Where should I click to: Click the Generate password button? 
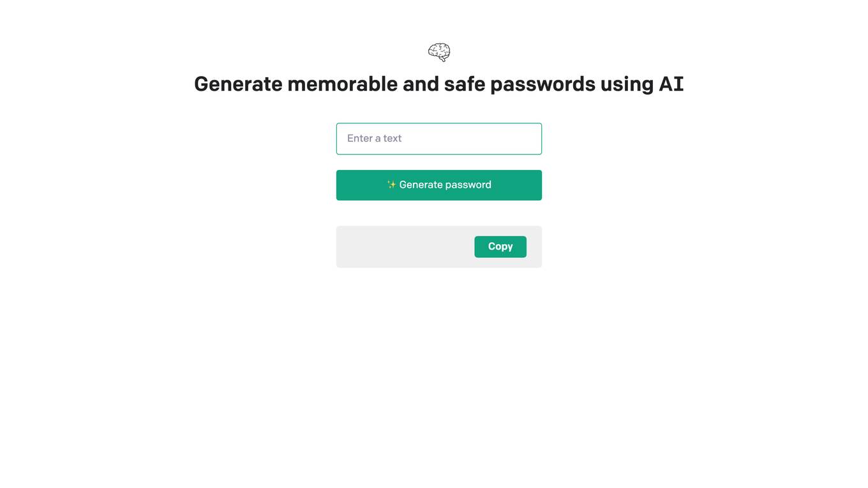pyautogui.click(x=439, y=185)
